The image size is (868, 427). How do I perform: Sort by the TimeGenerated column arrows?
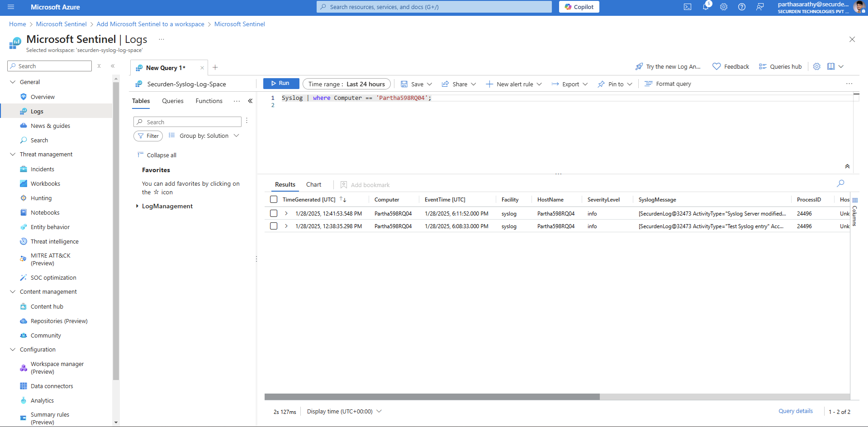click(343, 199)
